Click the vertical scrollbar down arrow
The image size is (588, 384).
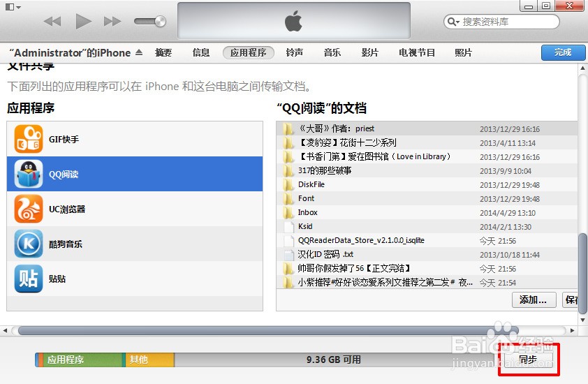coord(582,320)
